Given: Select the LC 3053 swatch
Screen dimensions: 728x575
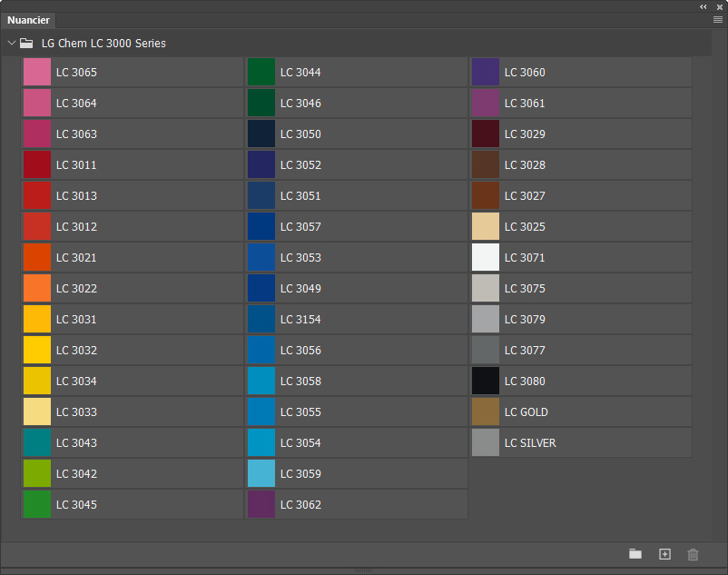Looking at the screenshot, I should pos(261,257).
